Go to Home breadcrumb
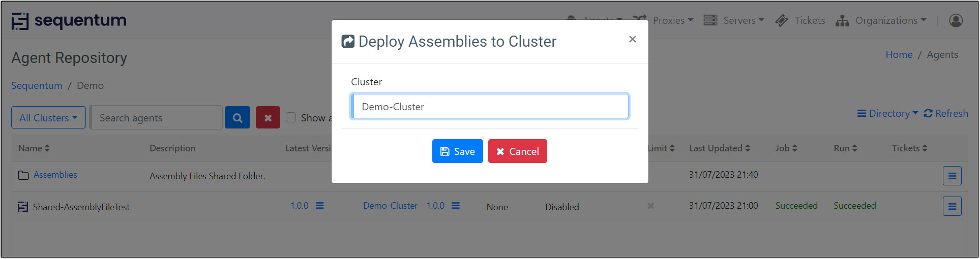Screen dimensions: 980x259 pos(899,54)
